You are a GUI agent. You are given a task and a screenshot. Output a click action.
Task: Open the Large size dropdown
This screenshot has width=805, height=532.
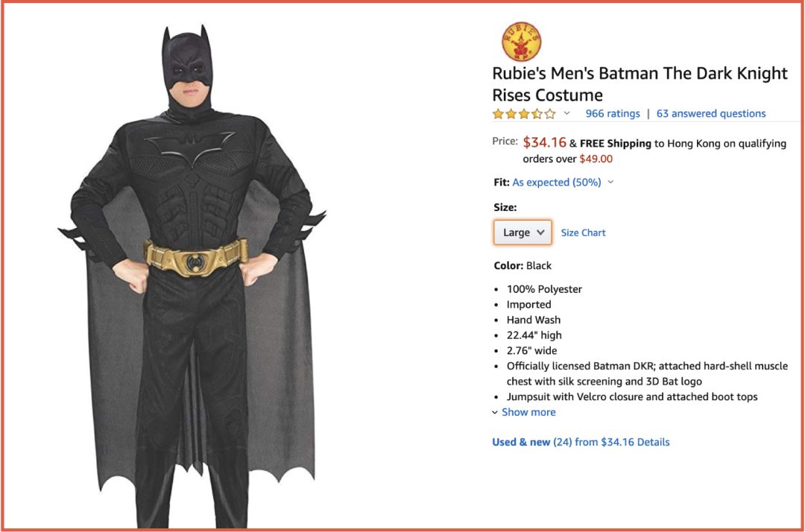[523, 232]
